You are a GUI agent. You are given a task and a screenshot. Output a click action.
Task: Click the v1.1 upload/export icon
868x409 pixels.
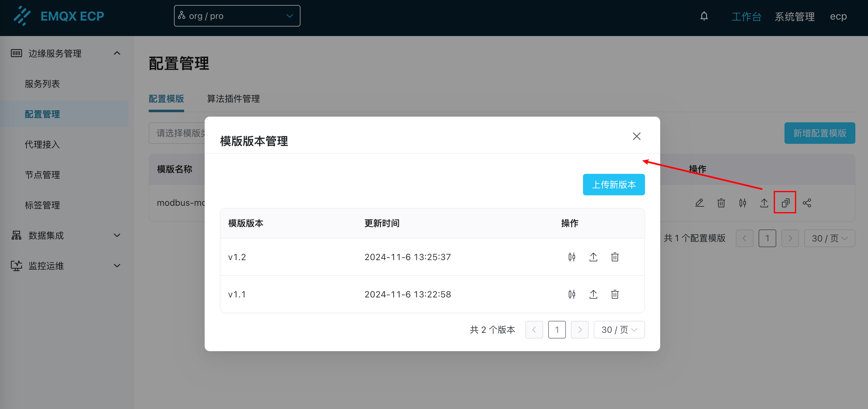(593, 295)
